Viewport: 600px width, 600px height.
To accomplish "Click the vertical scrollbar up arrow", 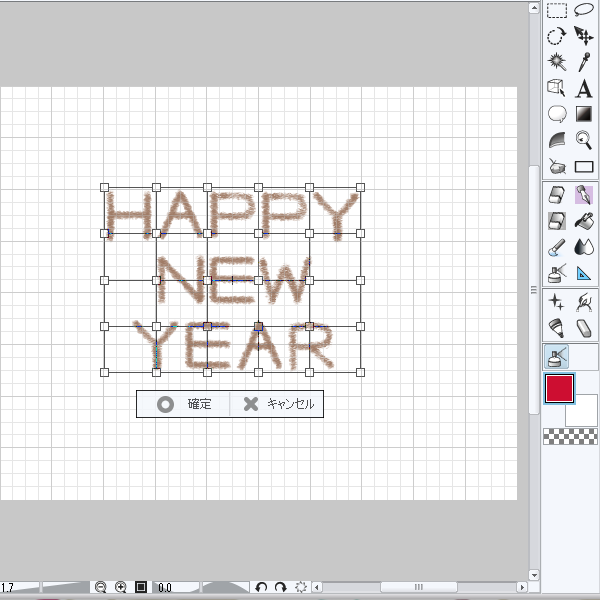I will pos(534,8).
